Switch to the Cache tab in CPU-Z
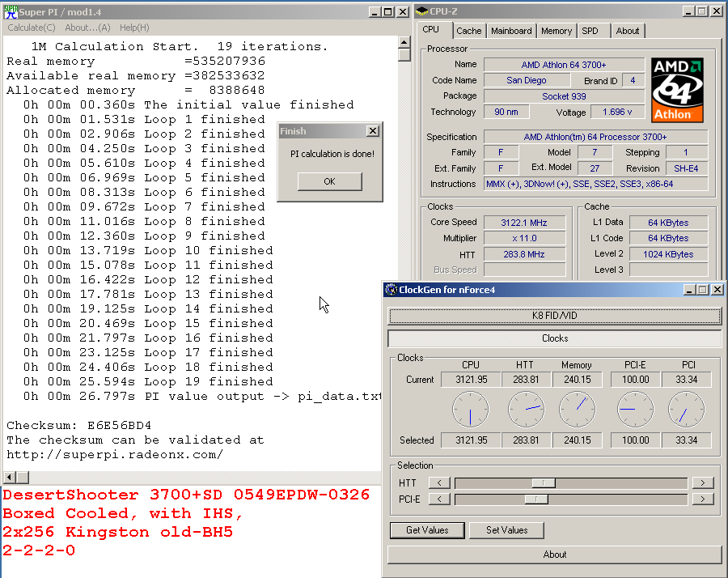The width and height of the screenshot is (728, 578). (469, 31)
